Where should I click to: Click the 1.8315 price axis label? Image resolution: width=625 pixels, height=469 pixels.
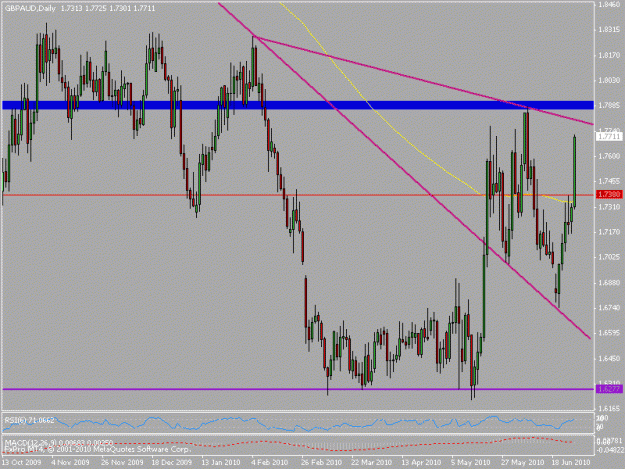pos(609,30)
